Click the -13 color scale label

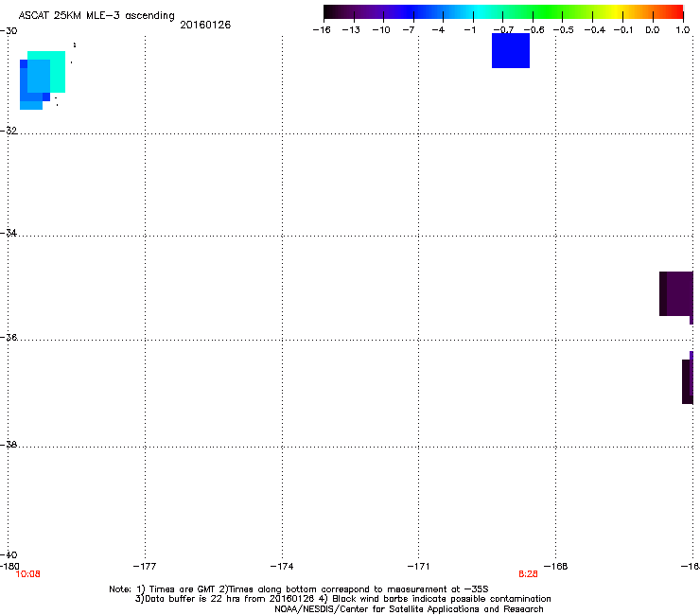pos(351,30)
